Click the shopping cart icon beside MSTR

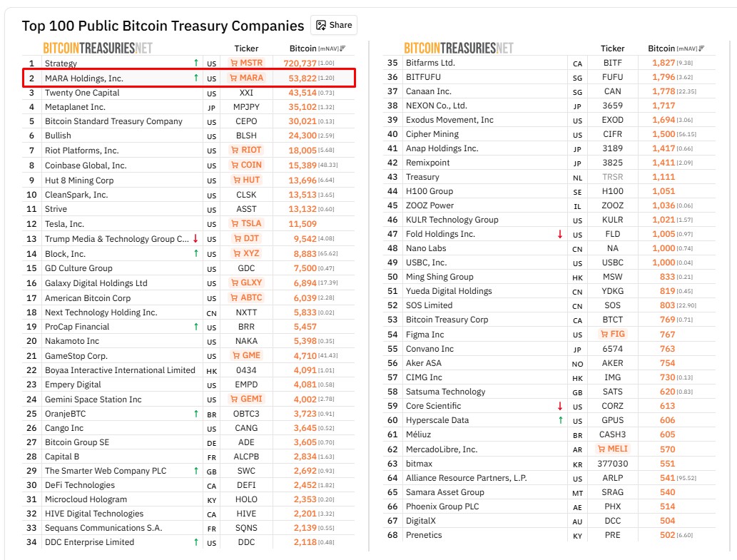pyautogui.click(x=235, y=63)
